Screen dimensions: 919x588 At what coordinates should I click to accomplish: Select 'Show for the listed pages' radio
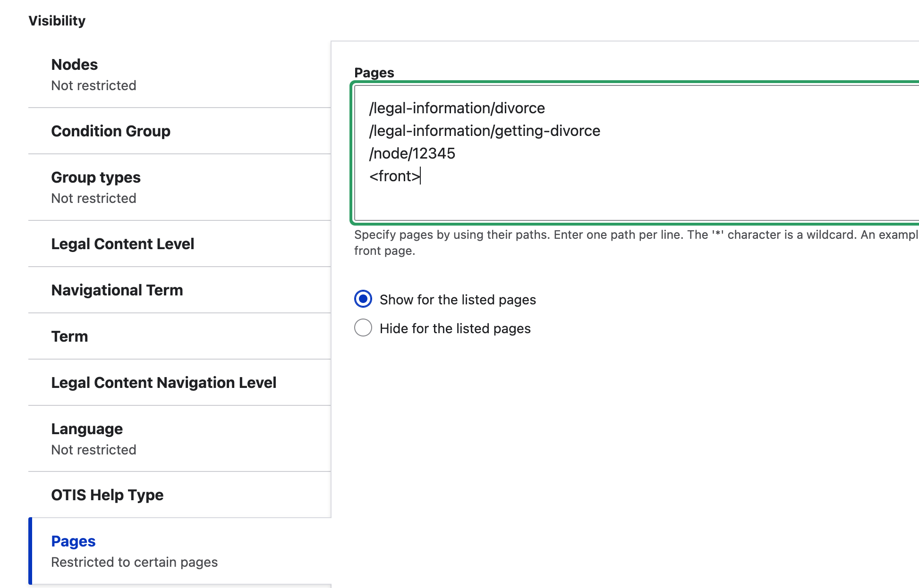tap(363, 299)
